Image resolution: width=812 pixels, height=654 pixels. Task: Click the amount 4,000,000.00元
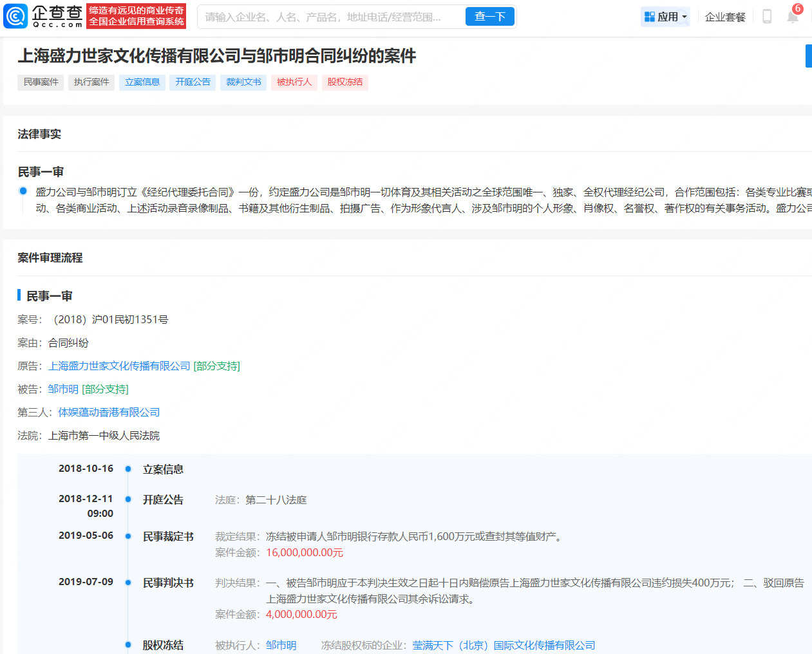[x=301, y=615]
